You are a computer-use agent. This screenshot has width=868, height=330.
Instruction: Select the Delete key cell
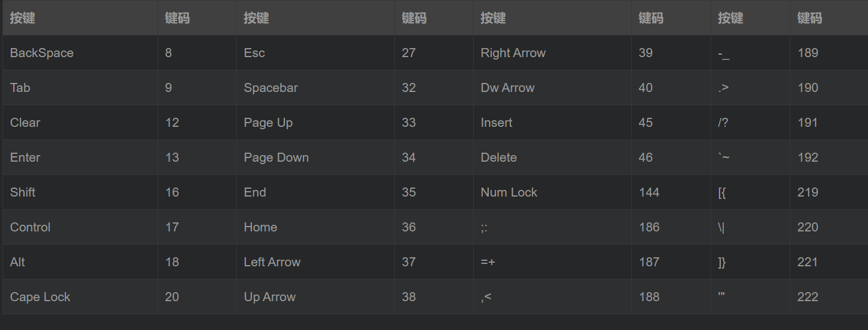tap(498, 157)
